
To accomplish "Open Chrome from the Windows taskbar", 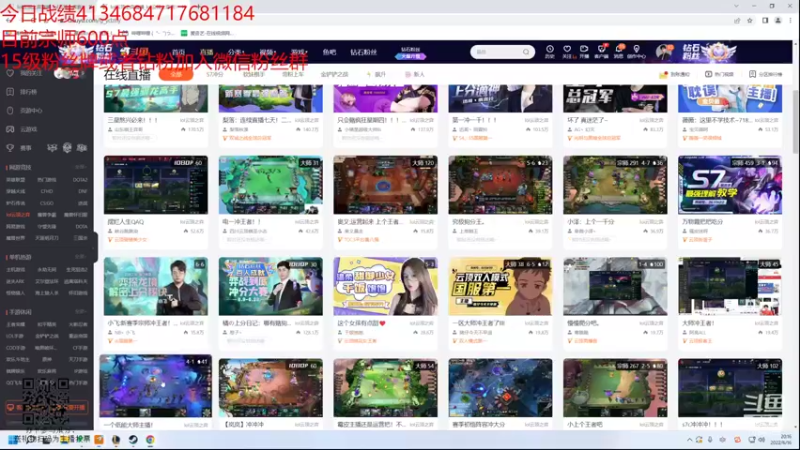I will pyautogui.click(x=150, y=440).
